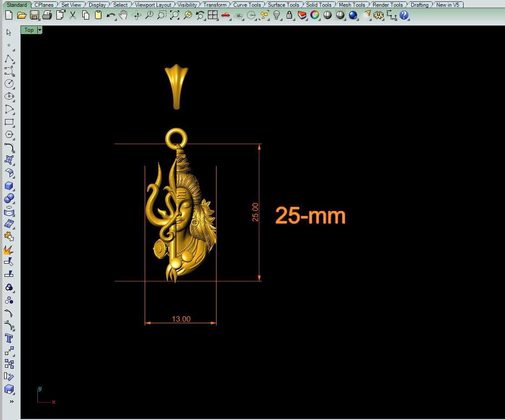Click the Explode tool icon
The width and height of the screenshot is (505, 420).
[x=9, y=250]
